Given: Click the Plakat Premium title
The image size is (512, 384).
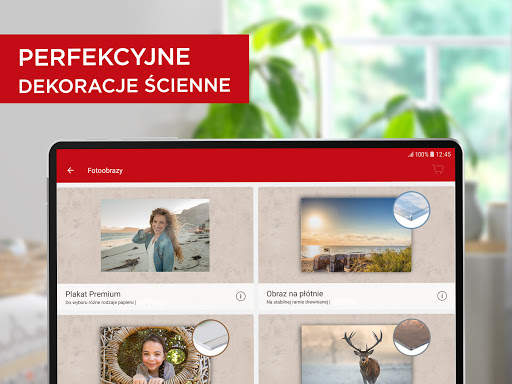Looking at the screenshot, I should pyautogui.click(x=93, y=294).
